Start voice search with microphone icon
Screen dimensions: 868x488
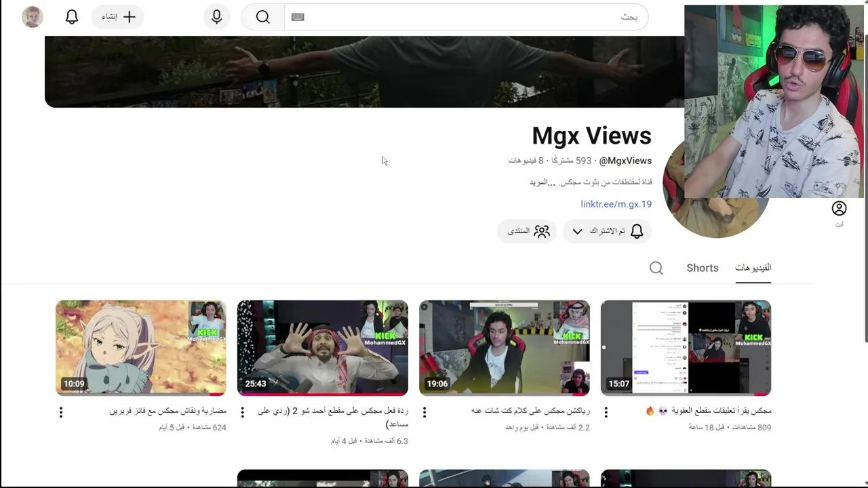[217, 17]
